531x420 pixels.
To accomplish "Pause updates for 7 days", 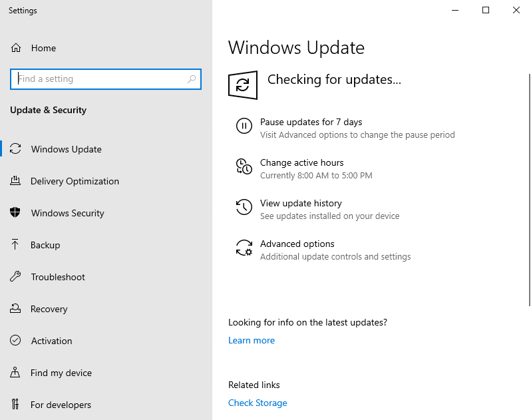I will 311,122.
